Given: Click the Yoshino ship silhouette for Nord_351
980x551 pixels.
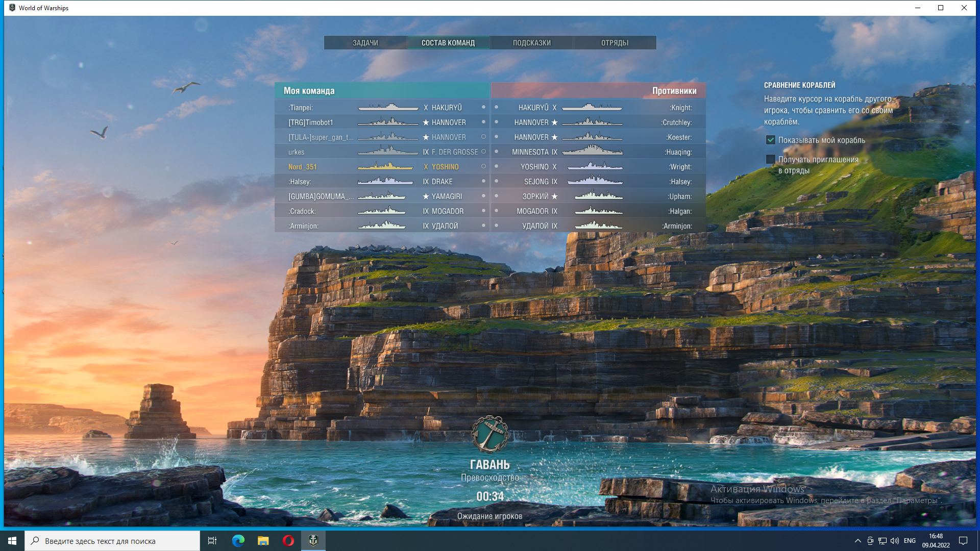Looking at the screenshot, I should point(385,166).
